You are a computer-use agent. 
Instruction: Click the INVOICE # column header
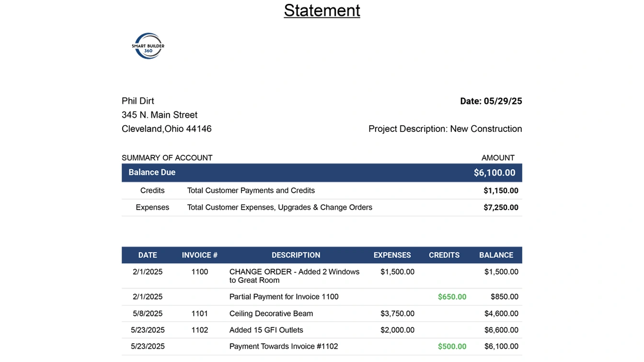(199, 255)
